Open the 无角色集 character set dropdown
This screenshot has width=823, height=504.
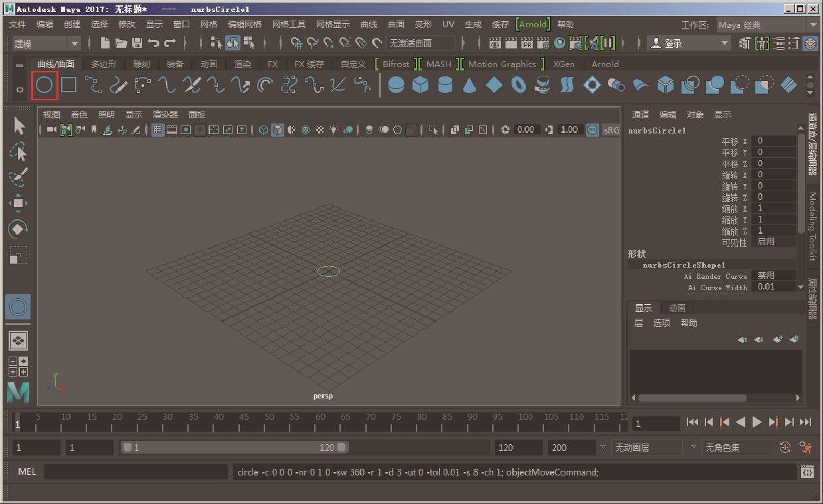click(731, 448)
